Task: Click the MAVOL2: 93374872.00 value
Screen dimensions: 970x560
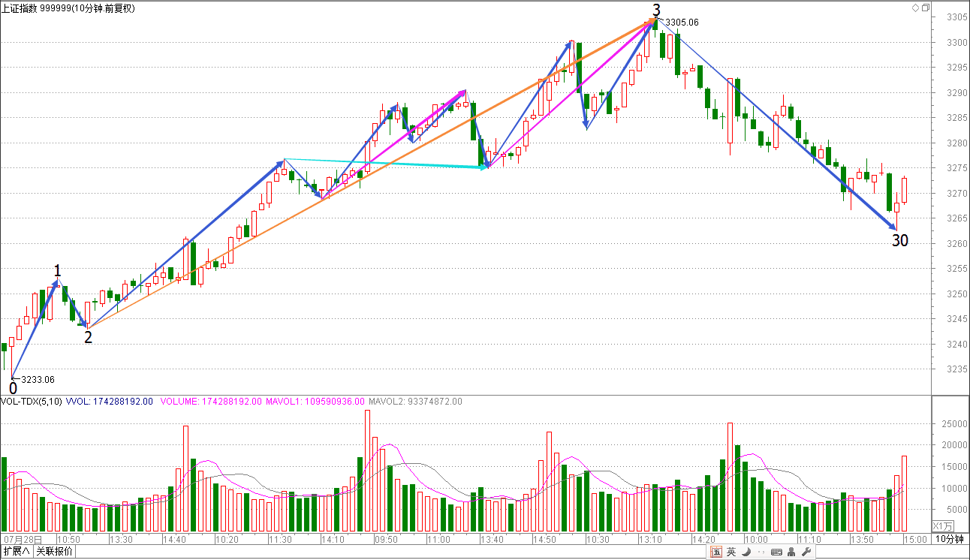Action: pos(415,402)
